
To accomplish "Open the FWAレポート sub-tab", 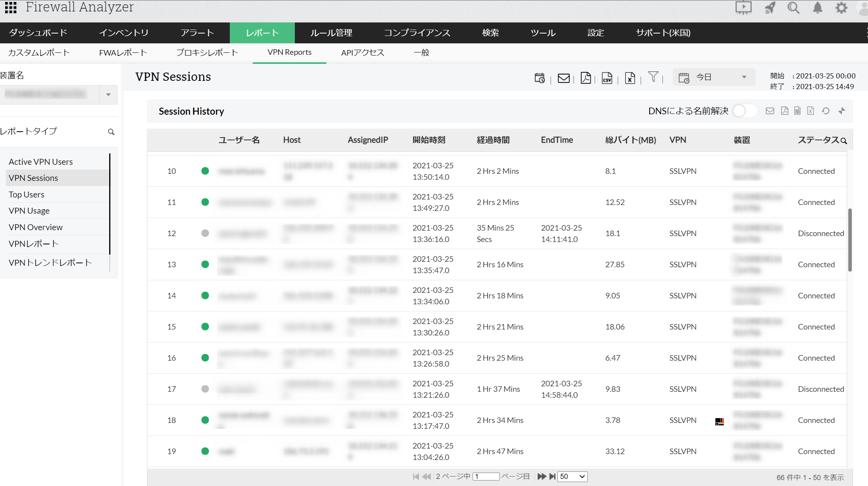I will [x=123, y=52].
